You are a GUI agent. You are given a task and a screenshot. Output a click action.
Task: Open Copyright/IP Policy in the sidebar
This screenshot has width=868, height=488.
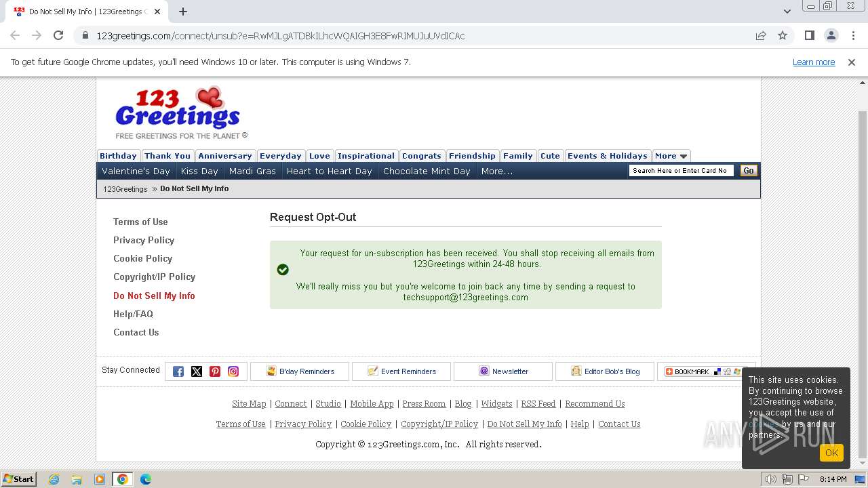[155, 277]
